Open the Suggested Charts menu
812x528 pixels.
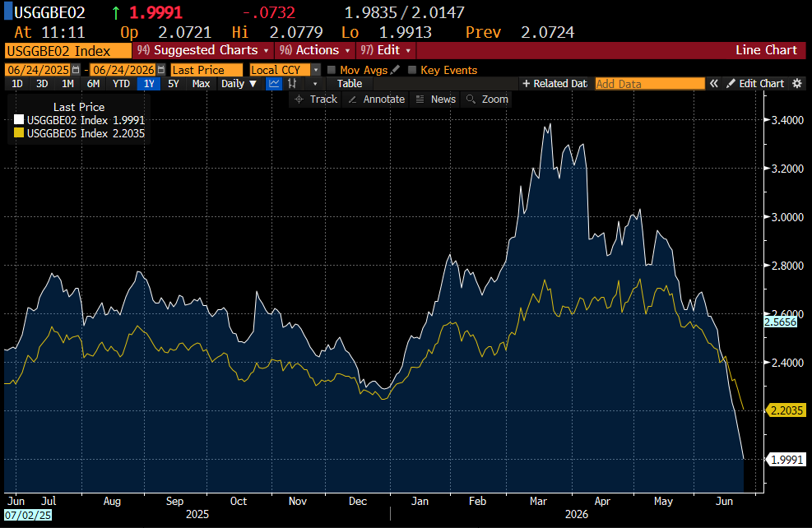pyautogui.click(x=203, y=50)
